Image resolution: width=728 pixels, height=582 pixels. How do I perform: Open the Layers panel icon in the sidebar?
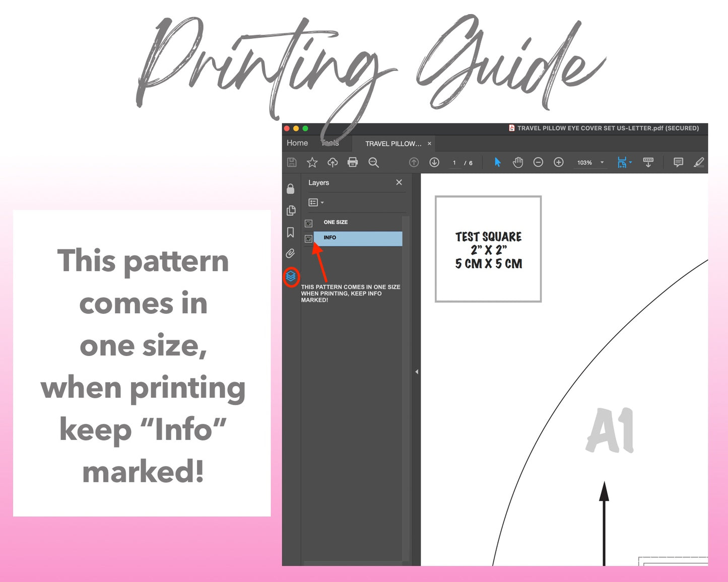point(291,276)
